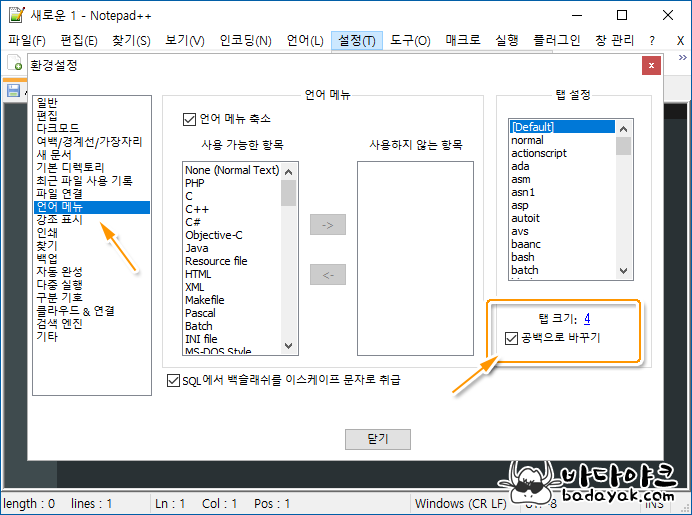Click the document close X in menu bar
692x515 pixels.
tap(680, 41)
